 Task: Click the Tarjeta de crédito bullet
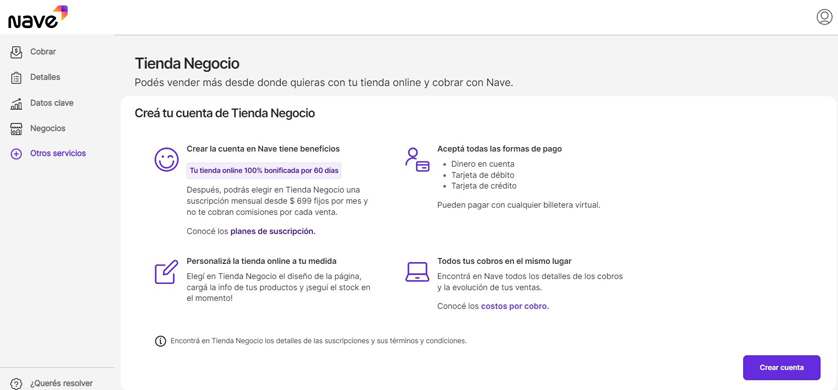pyautogui.click(x=484, y=186)
